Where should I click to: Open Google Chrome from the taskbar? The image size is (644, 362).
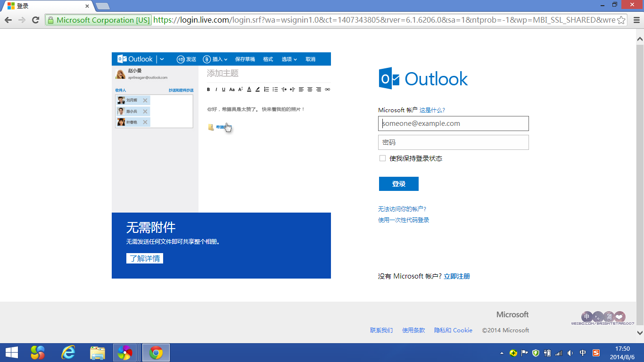pos(156,352)
